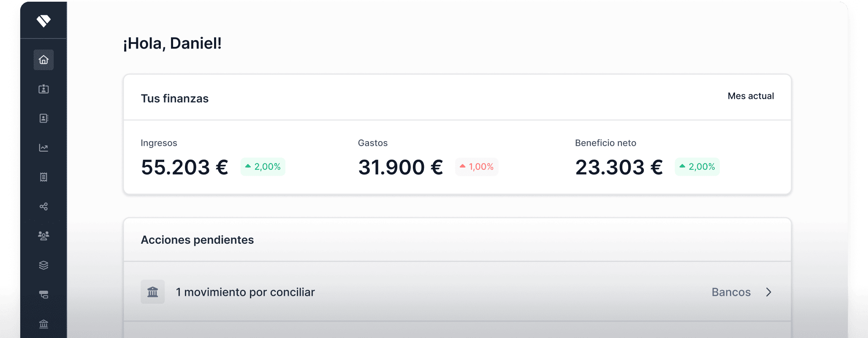
Task: Click the diamond logo in the sidebar
Action: (x=43, y=21)
